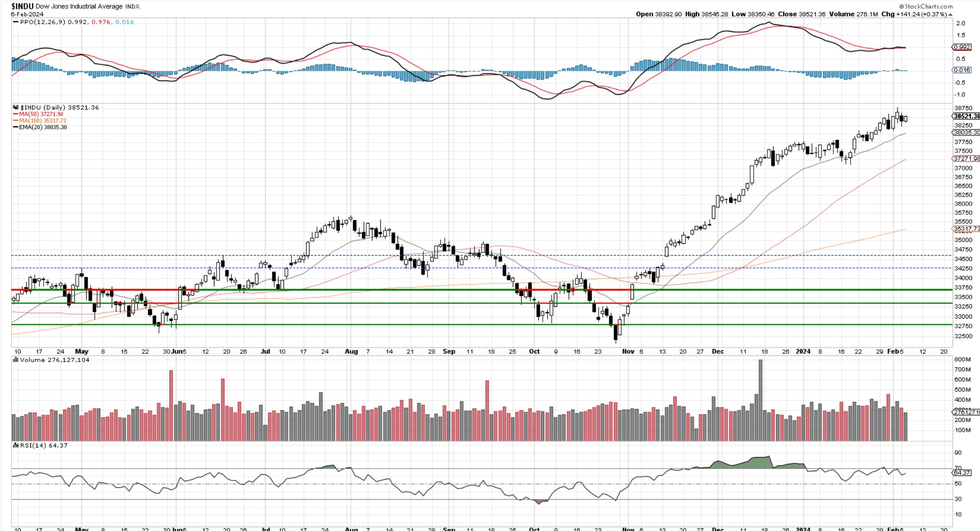The image size is (980, 531).
Task: Click the 0.992 PPO value tag
Action: pyautogui.click(x=961, y=47)
